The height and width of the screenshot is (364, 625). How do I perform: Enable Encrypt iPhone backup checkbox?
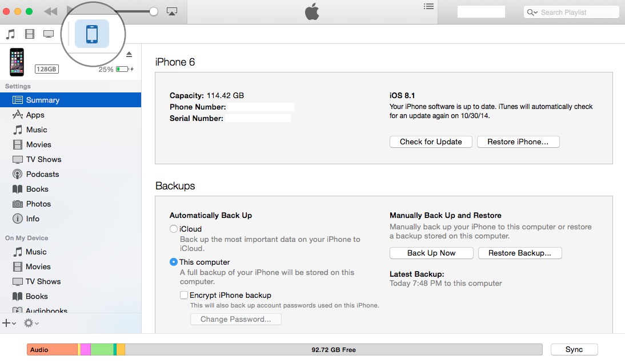[x=184, y=295]
